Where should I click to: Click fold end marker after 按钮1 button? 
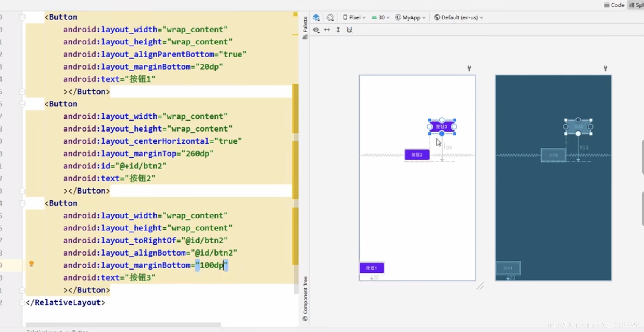(22, 92)
